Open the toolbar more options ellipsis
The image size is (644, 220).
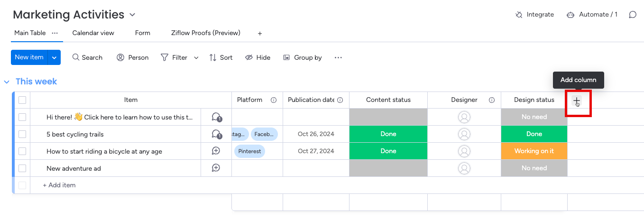click(338, 58)
